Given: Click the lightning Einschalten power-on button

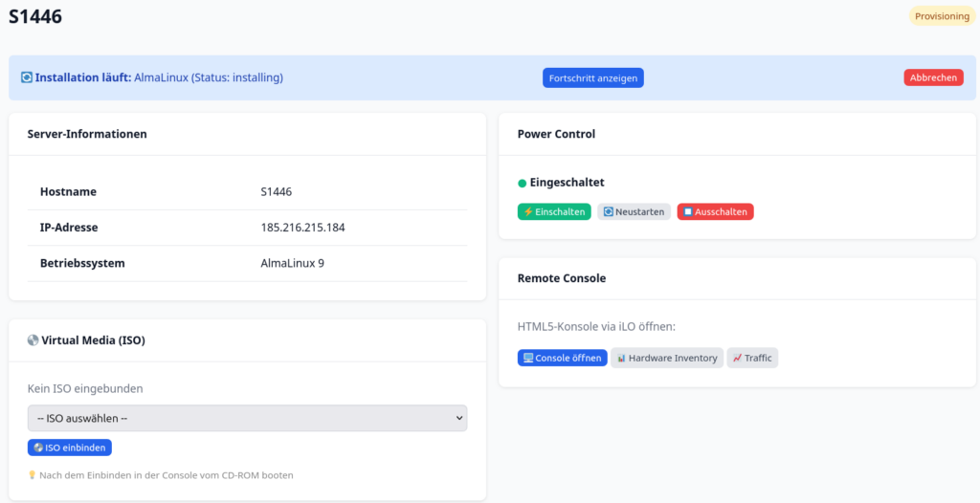Looking at the screenshot, I should click(554, 211).
